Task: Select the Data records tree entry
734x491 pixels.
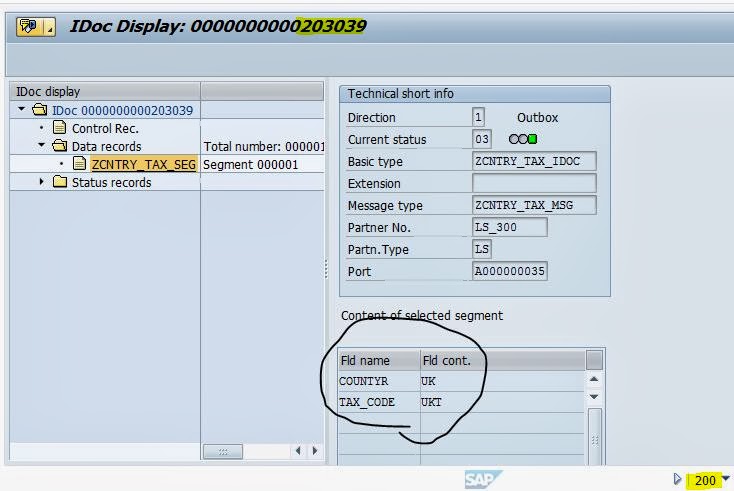Action: [106, 147]
